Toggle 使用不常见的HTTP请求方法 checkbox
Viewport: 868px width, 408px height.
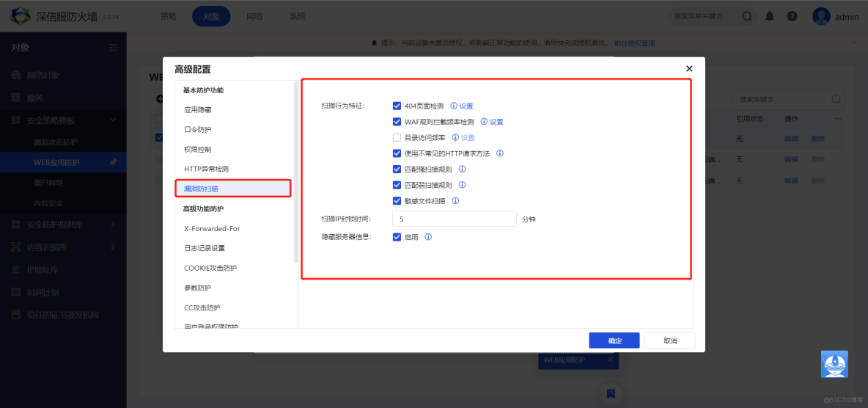(397, 153)
